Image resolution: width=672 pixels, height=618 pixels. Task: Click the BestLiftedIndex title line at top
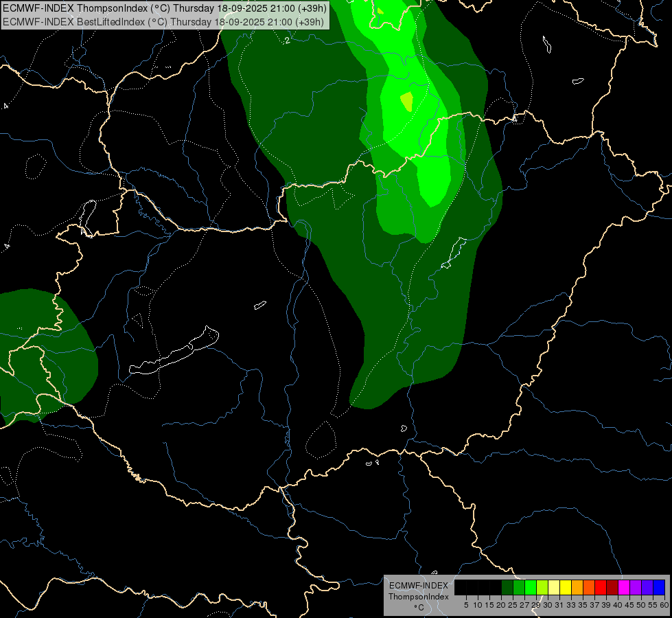(163, 22)
